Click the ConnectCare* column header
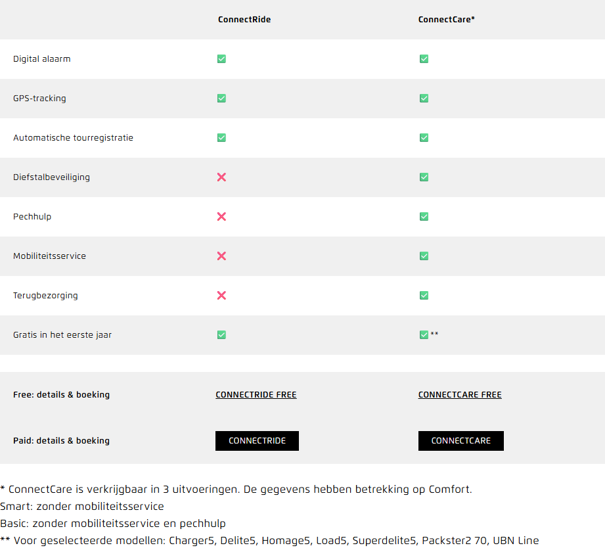This screenshot has height=550, width=605. tap(446, 19)
